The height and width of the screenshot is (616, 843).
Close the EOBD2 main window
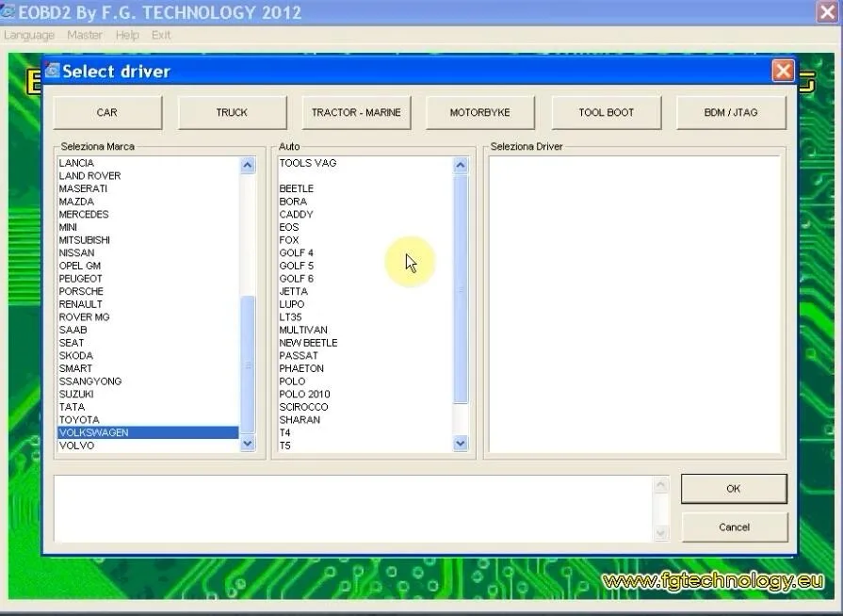pyautogui.click(x=827, y=11)
